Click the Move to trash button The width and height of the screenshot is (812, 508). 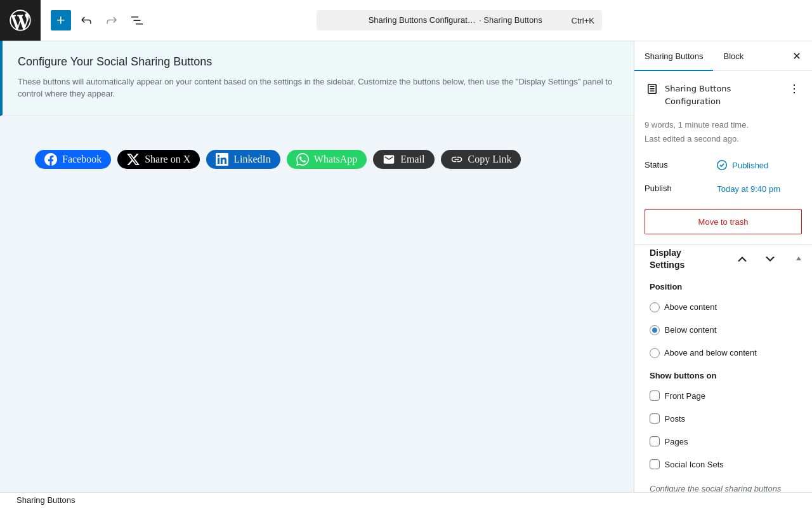point(723,222)
